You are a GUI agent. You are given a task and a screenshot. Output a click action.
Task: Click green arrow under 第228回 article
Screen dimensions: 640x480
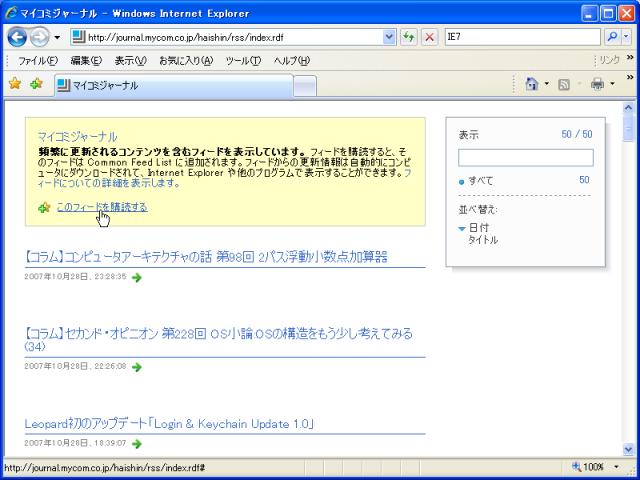coord(137,367)
